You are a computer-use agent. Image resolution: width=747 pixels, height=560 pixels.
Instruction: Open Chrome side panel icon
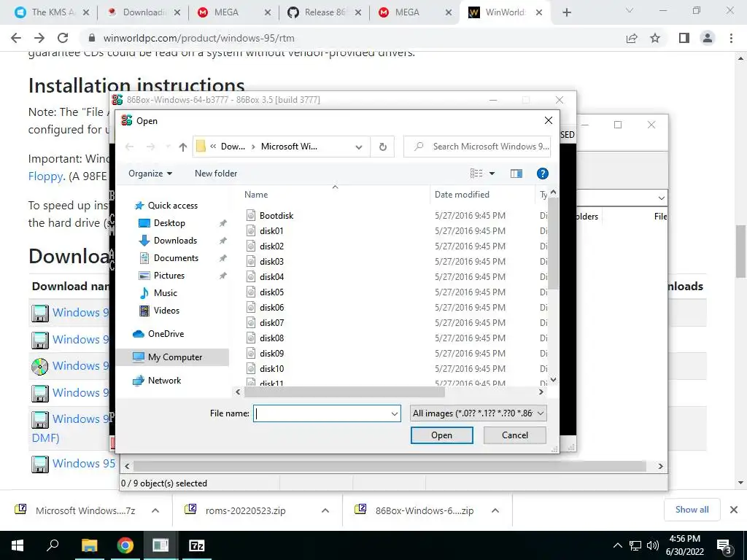click(x=684, y=38)
